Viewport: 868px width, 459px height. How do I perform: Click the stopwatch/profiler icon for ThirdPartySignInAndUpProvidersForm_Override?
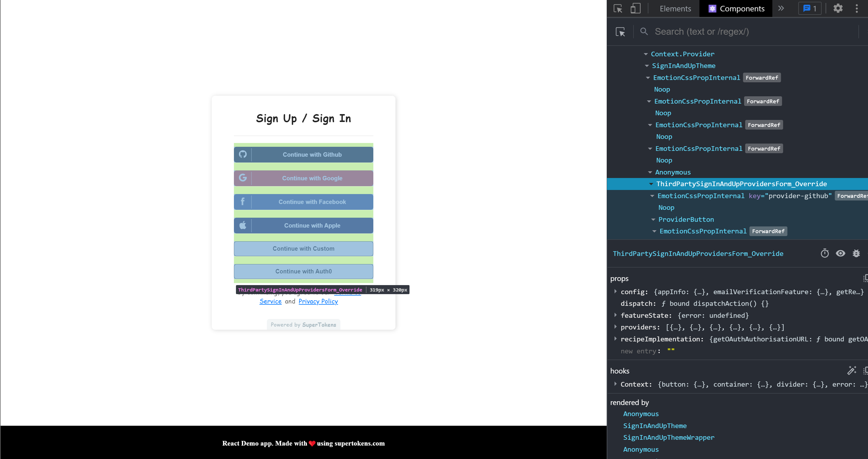tap(825, 254)
